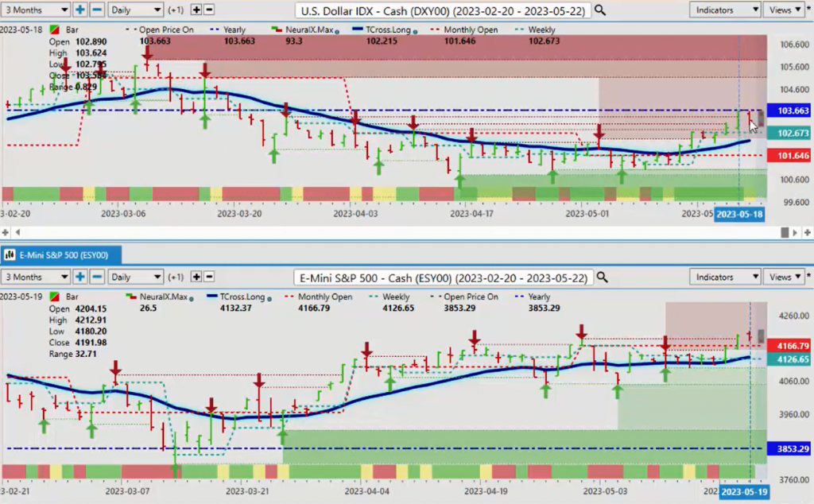Click the NeuralX.Max legend icon on the DXY chart

(277, 29)
